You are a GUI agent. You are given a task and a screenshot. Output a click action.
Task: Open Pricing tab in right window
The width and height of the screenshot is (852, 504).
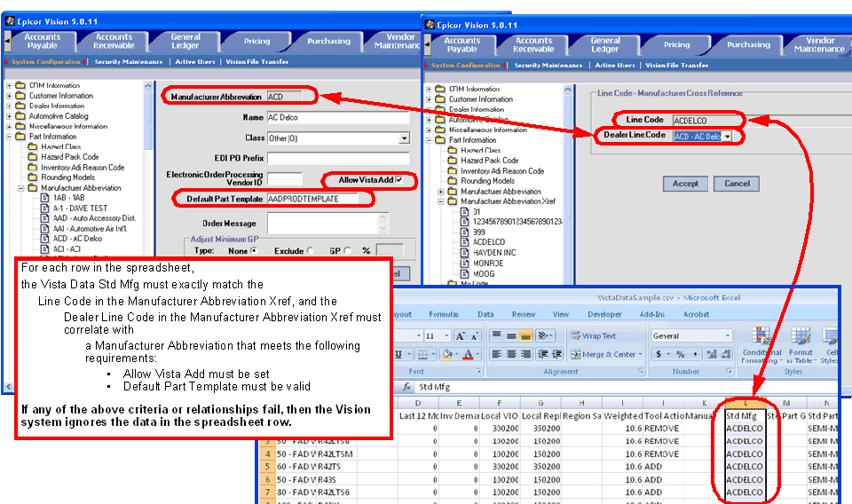(676, 44)
